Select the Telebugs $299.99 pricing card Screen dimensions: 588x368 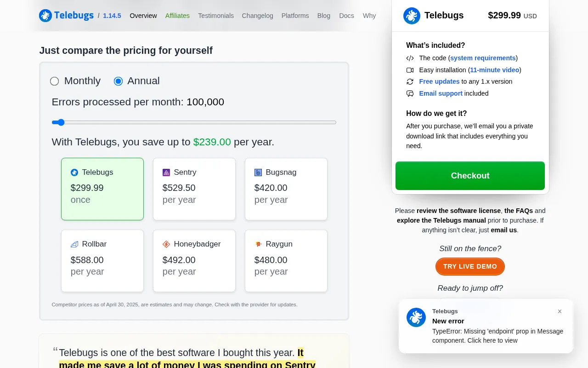(x=102, y=189)
